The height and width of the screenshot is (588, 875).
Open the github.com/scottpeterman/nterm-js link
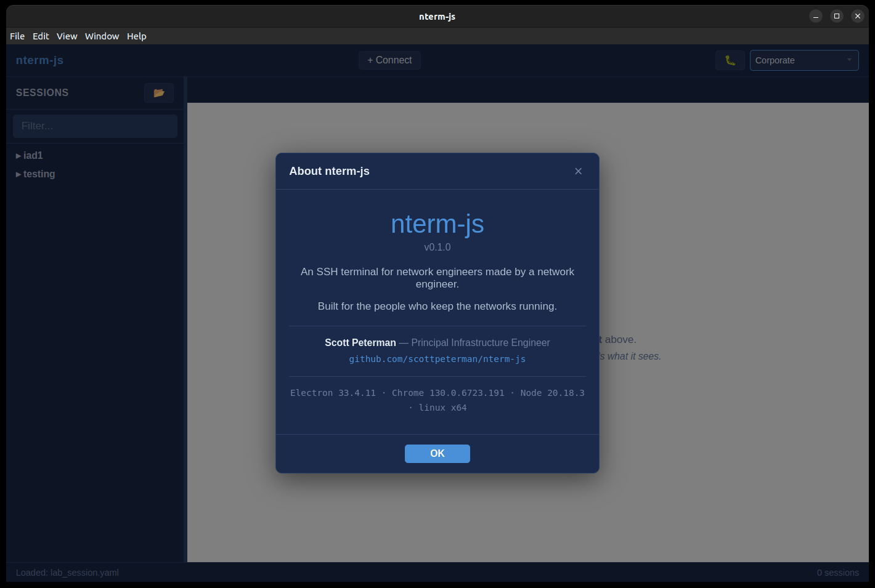click(437, 358)
